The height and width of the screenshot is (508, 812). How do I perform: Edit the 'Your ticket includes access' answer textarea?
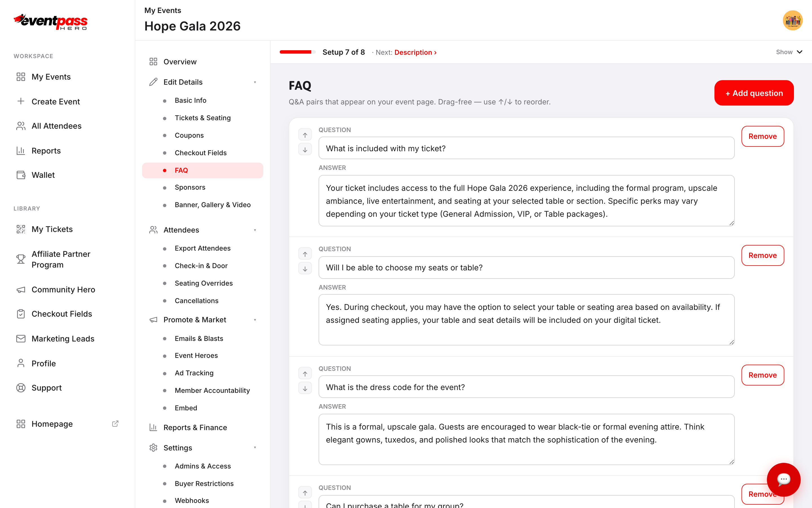point(526,201)
